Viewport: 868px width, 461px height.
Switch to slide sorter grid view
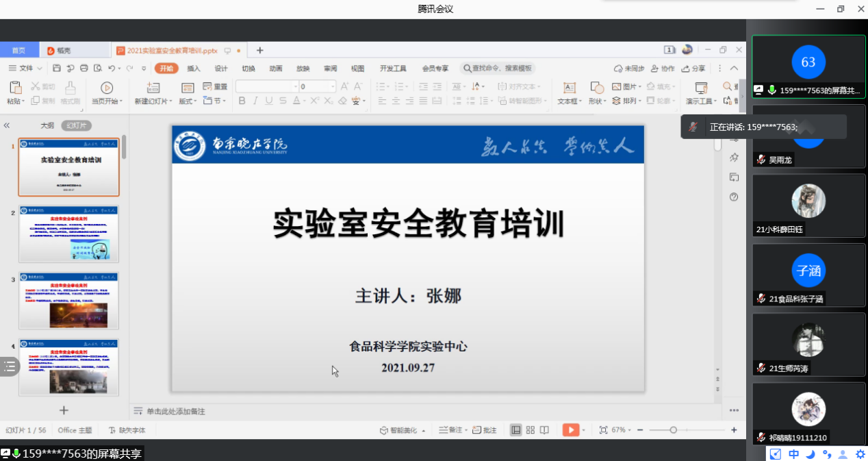[531, 430]
